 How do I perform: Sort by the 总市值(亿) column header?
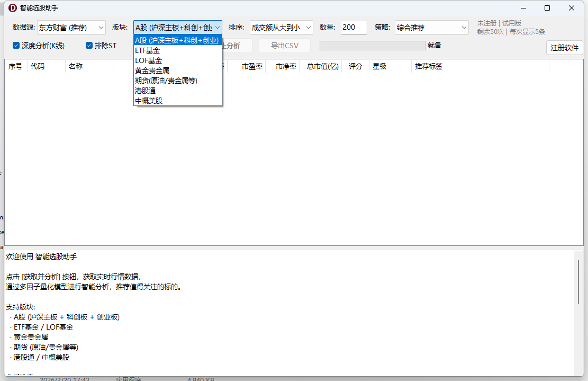(322, 66)
